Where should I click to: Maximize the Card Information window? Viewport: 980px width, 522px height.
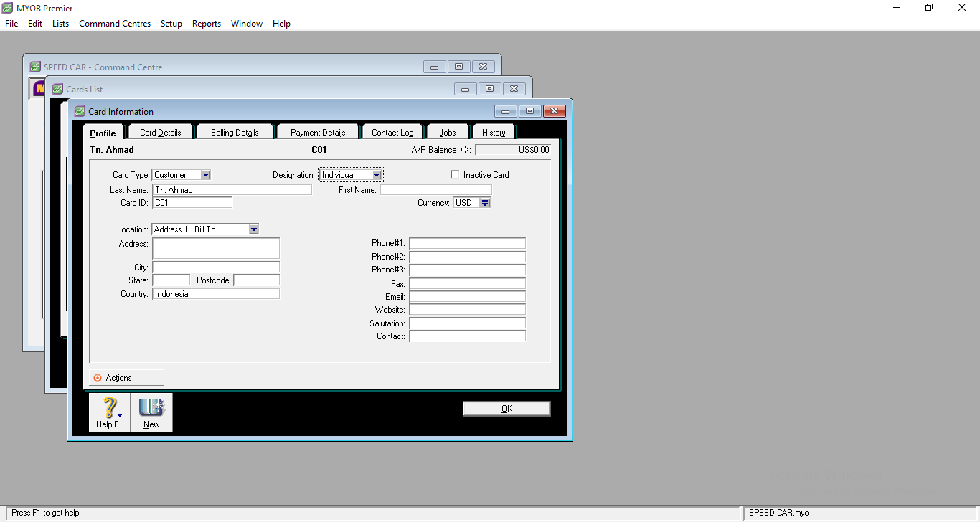pyautogui.click(x=529, y=111)
